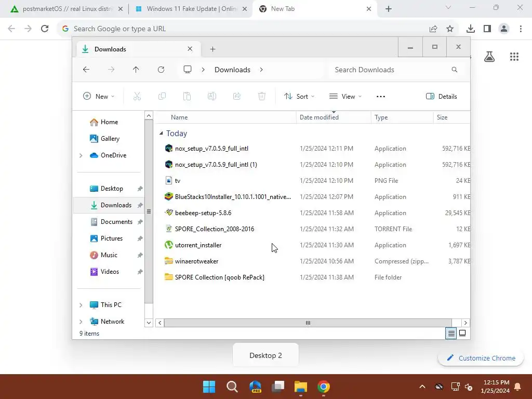Click the Copy icon in Explorer toolbar

(x=162, y=96)
